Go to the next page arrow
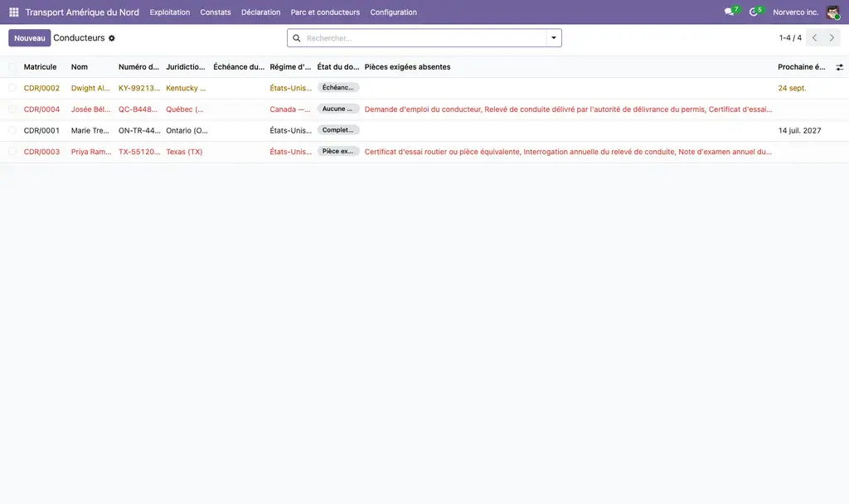849x504 pixels. (x=832, y=38)
